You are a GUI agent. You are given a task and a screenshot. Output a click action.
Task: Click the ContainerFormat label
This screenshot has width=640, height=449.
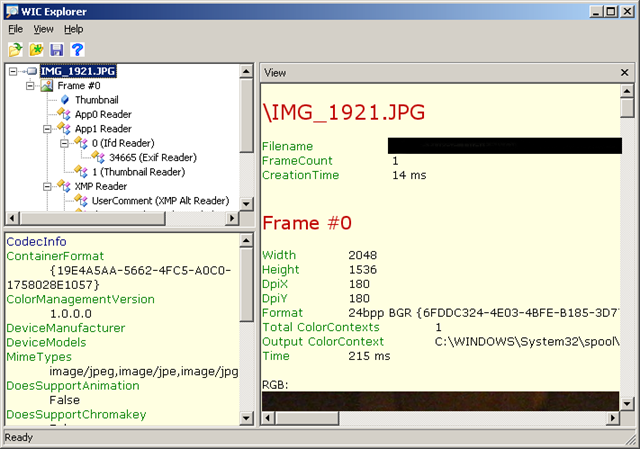[55, 256]
